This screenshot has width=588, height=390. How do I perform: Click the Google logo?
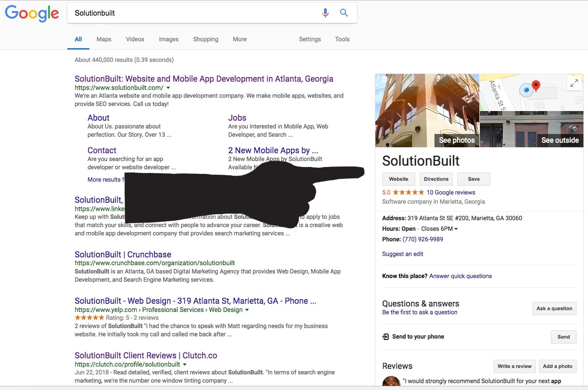pyautogui.click(x=32, y=13)
